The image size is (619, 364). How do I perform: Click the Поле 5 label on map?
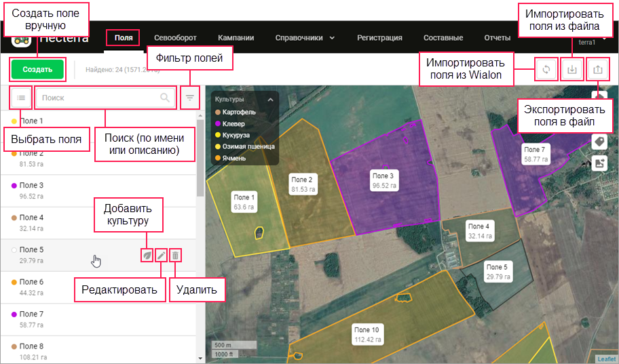click(498, 271)
